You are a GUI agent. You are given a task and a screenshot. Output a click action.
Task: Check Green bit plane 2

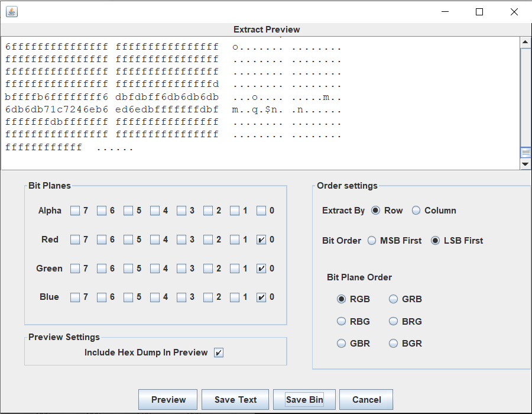point(208,269)
